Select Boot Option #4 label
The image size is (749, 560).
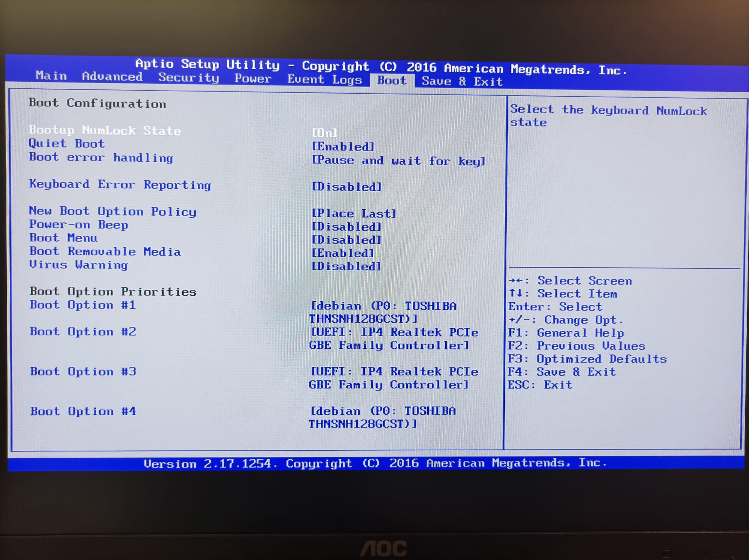click(x=83, y=411)
